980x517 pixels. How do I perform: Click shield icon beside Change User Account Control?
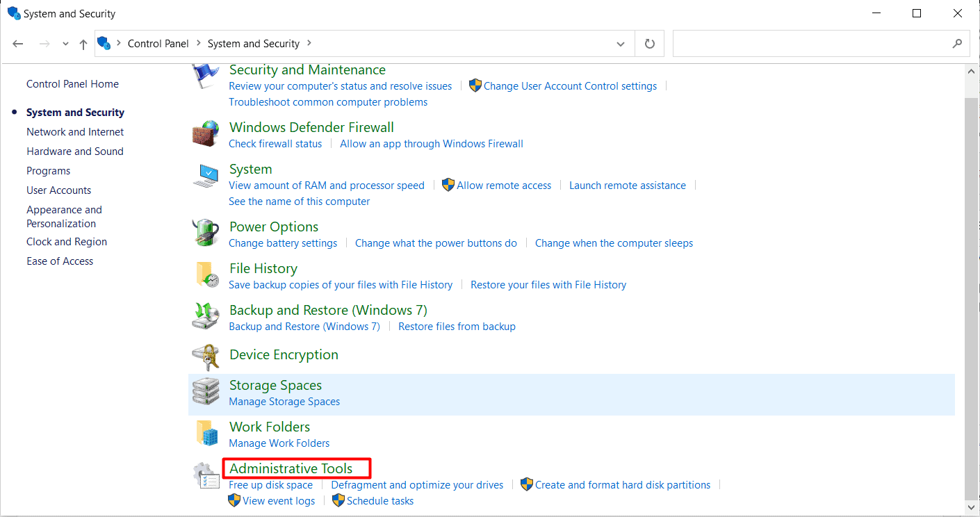475,86
